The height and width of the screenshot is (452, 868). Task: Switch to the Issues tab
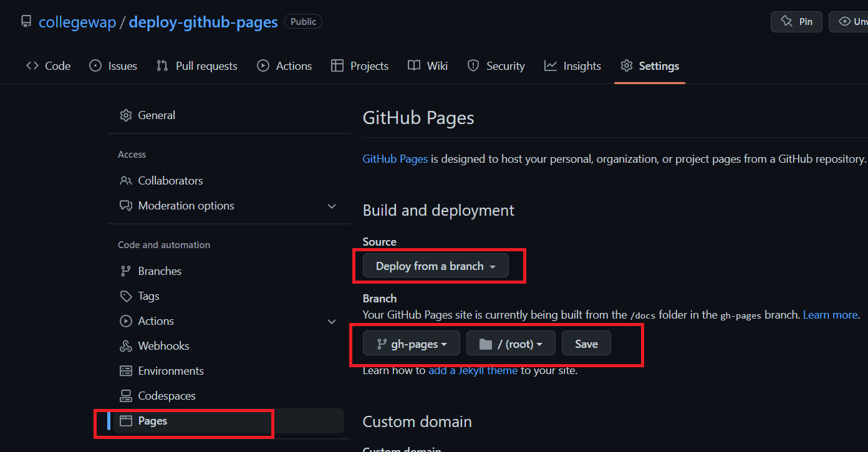(113, 66)
